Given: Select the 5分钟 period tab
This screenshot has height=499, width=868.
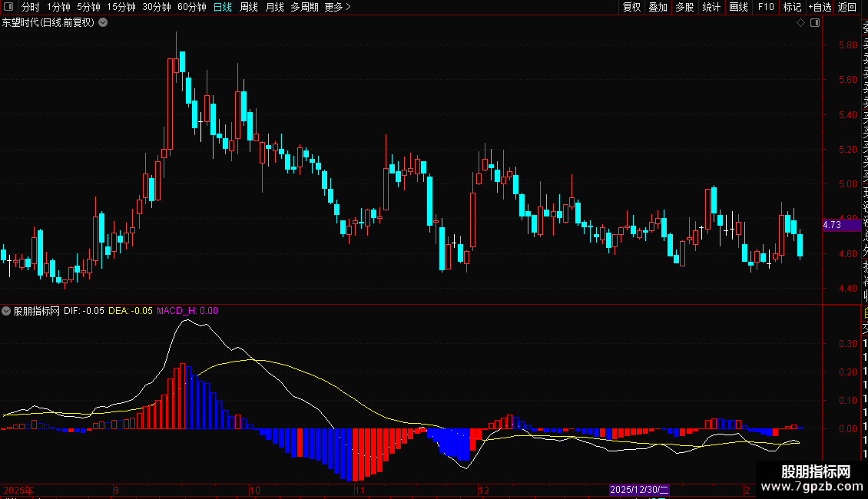Looking at the screenshot, I should pyautogui.click(x=88, y=7).
